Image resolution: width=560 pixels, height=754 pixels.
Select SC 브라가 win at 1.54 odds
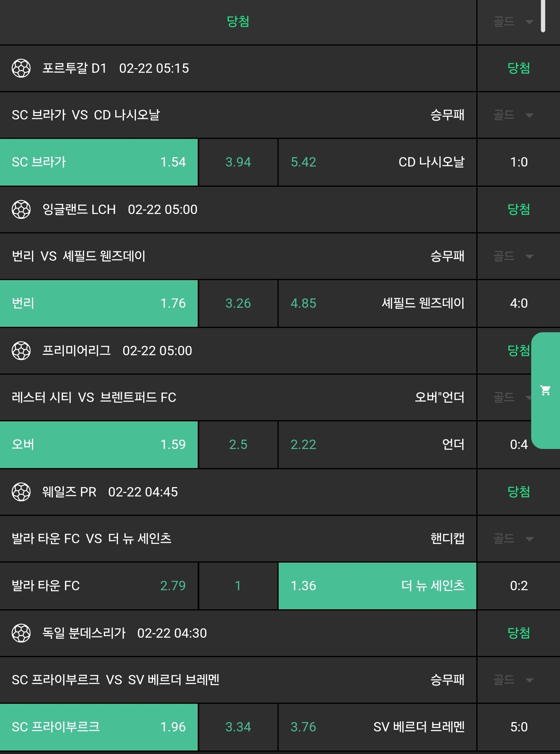coord(99,162)
